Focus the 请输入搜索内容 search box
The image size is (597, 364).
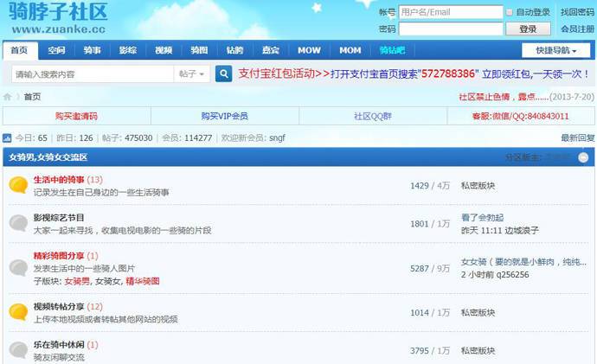point(91,73)
